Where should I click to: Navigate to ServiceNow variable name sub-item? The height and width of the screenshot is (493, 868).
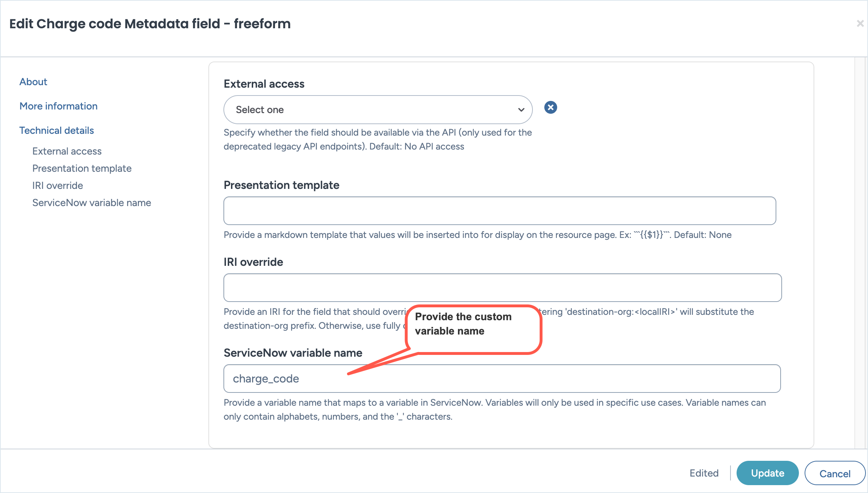coord(92,202)
